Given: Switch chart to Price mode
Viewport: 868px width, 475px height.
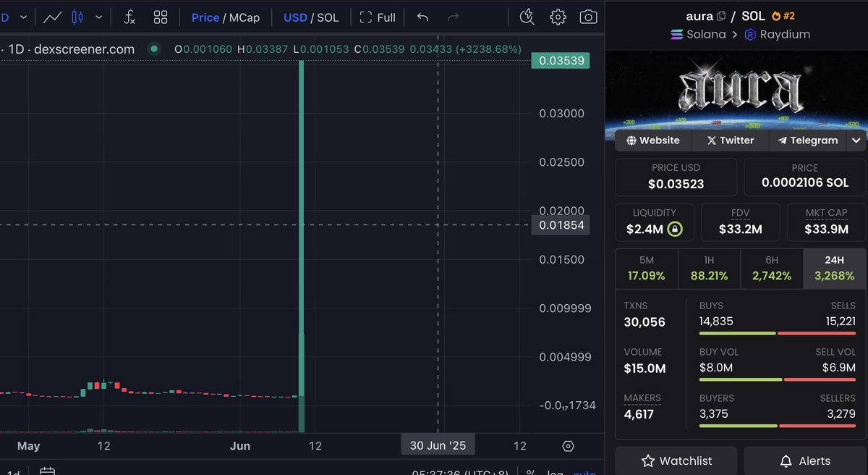Looking at the screenshot, I should point(205,17).
